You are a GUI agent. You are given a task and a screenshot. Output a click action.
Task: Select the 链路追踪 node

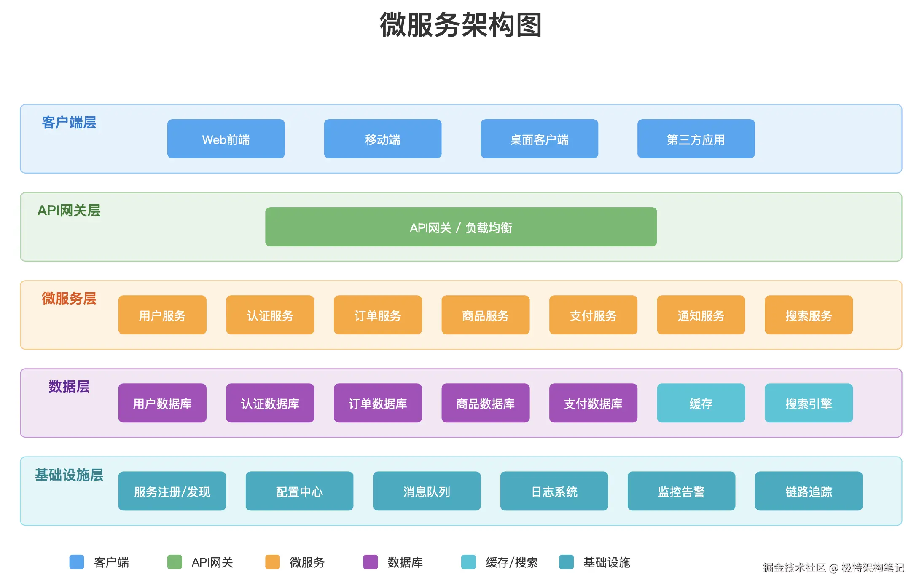click(x=808, y=491)
